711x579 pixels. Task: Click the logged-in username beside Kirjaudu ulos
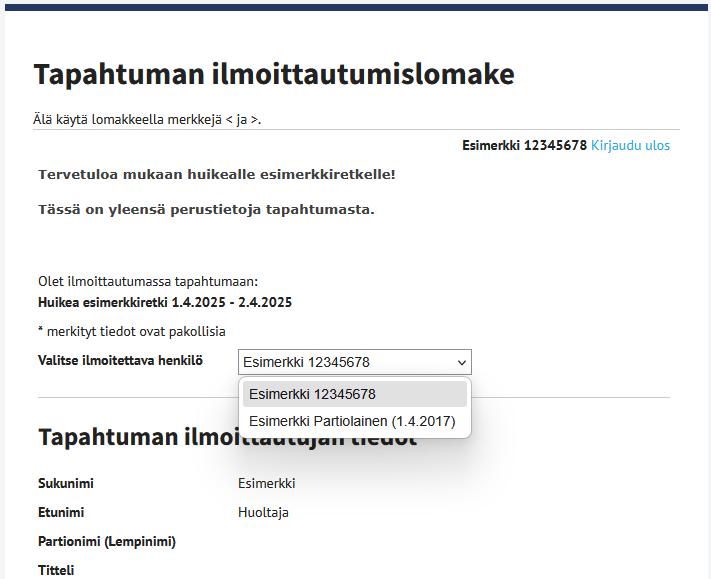coord(524,146)
